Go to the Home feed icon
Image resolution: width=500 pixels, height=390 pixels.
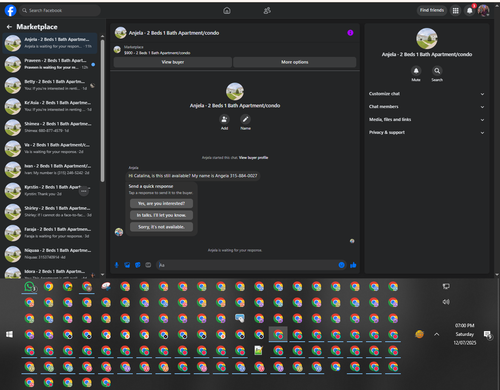tap(227, 11)
